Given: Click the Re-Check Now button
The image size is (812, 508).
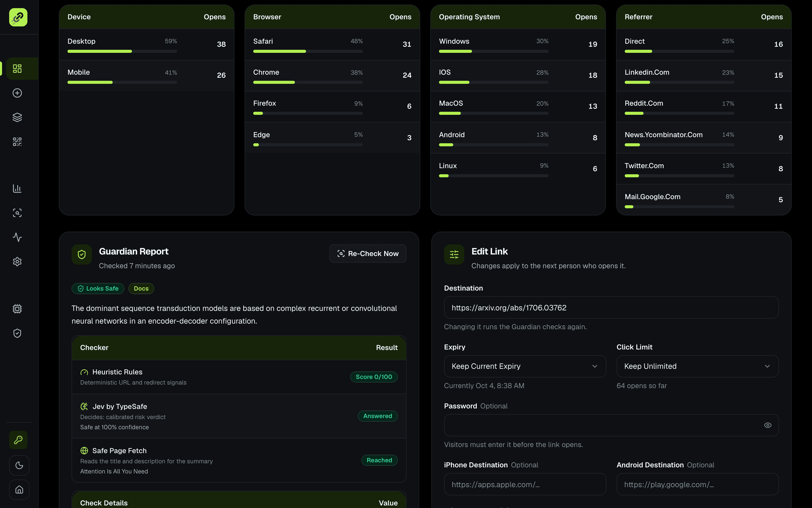Looking at the screenshot, I should pos(368,254).
